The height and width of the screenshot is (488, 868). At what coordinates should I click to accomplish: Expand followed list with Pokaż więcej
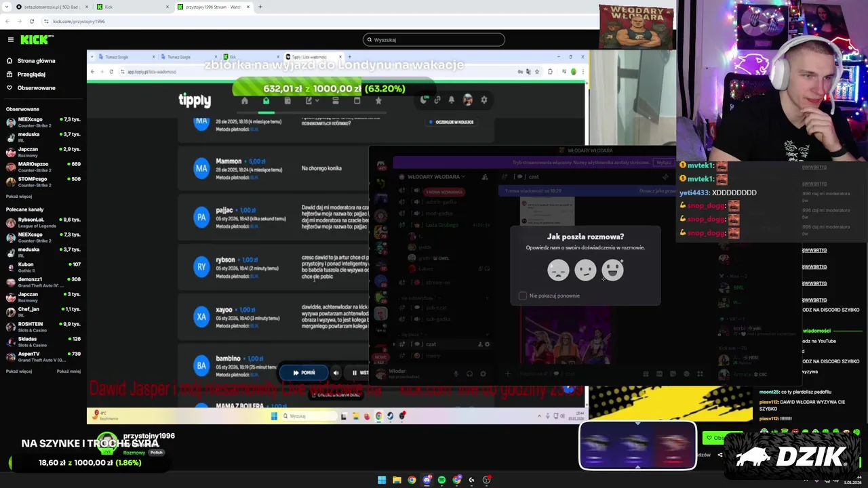pos(19,197)
